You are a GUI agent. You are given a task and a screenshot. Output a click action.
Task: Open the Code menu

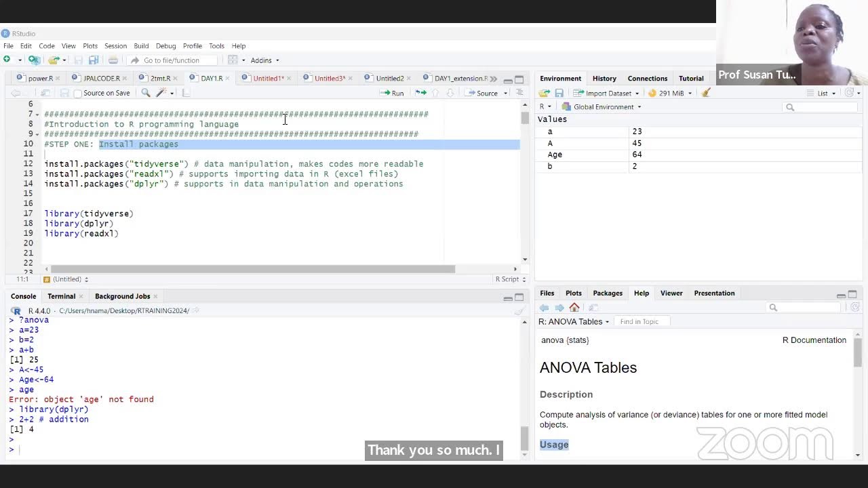tap(47, 46)
